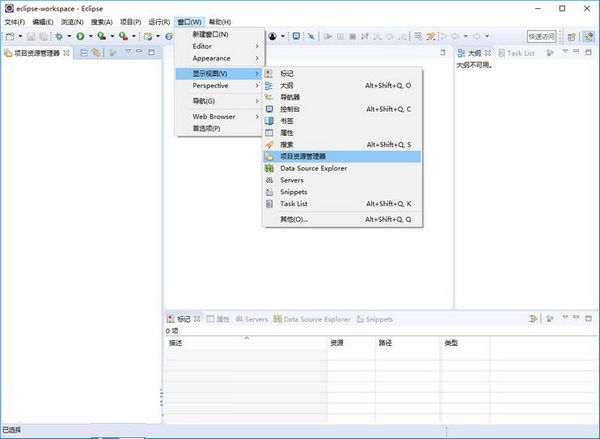The width and height of the screenshot is (600, 439).
Task: Open the 搜索(A) menu
Action: 102,22
